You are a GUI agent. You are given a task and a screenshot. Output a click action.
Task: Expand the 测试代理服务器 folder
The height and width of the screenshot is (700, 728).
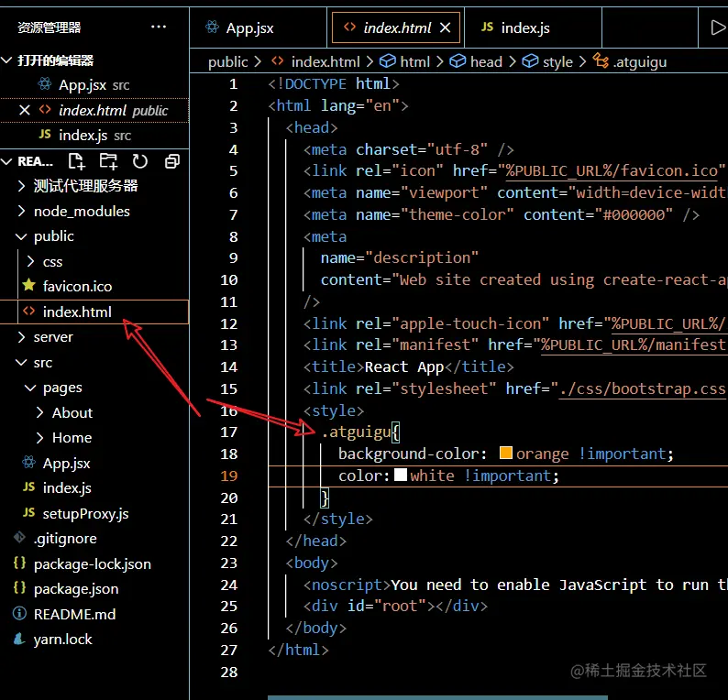[x=94, y=186]
